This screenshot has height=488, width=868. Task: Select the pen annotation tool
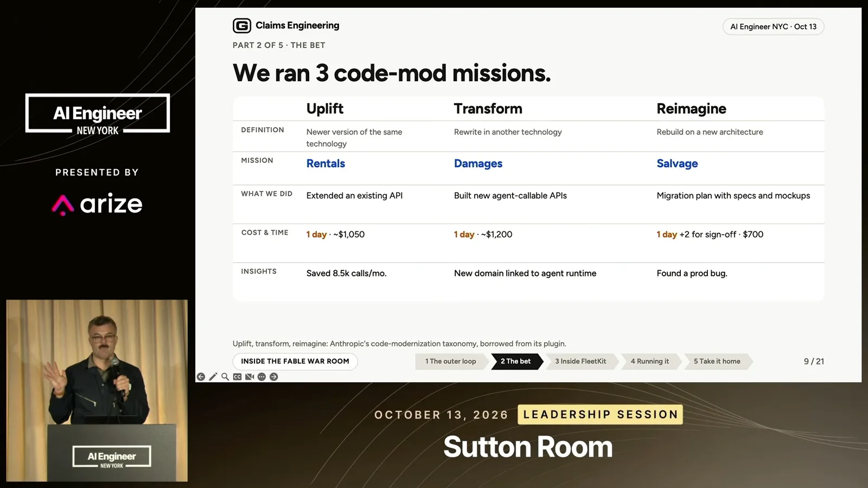tap(213, 377)
